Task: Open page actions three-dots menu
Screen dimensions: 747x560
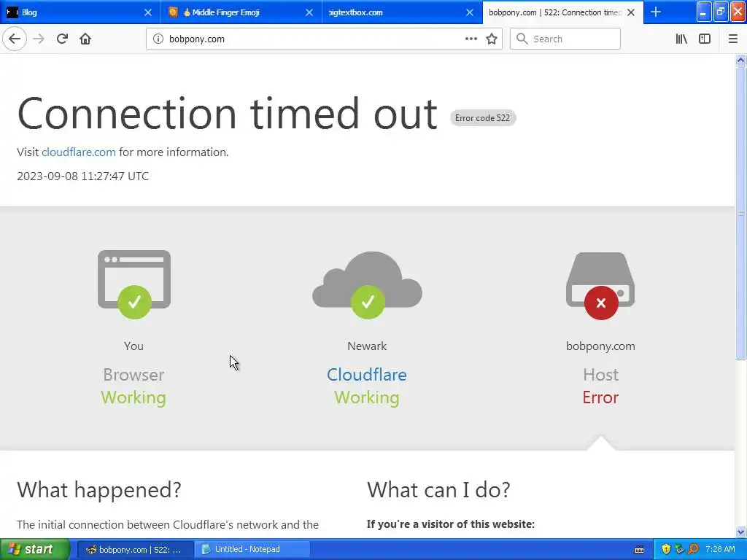Action: (x=471, y=39)
